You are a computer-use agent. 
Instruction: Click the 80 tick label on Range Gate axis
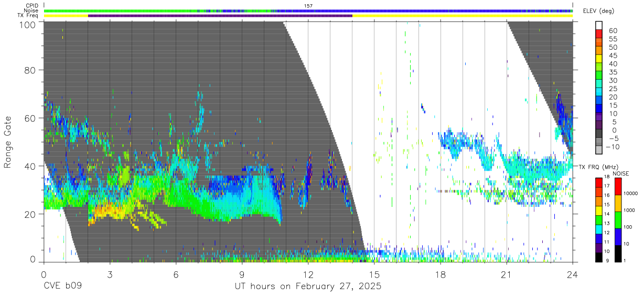coord(30,70)
